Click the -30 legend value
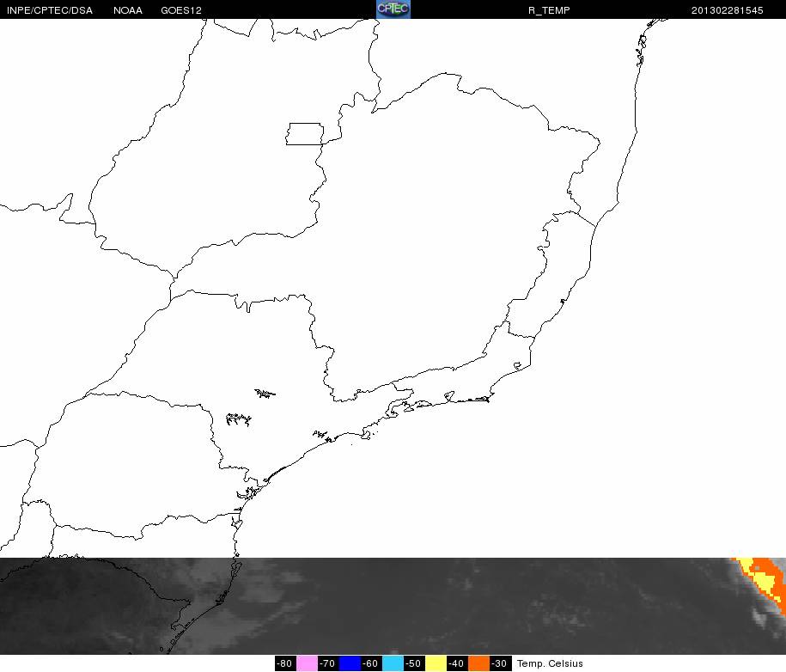786x672 pixels. click(x=501, y=663)
